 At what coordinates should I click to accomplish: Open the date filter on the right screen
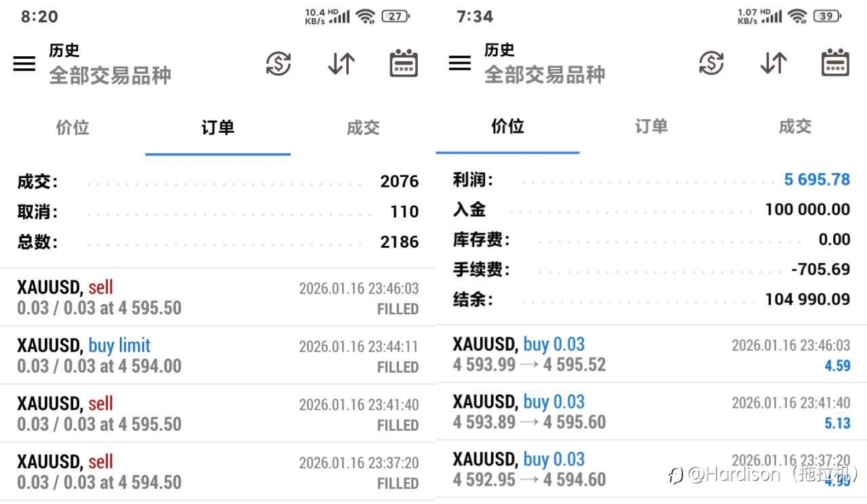(x=835, y=63)
